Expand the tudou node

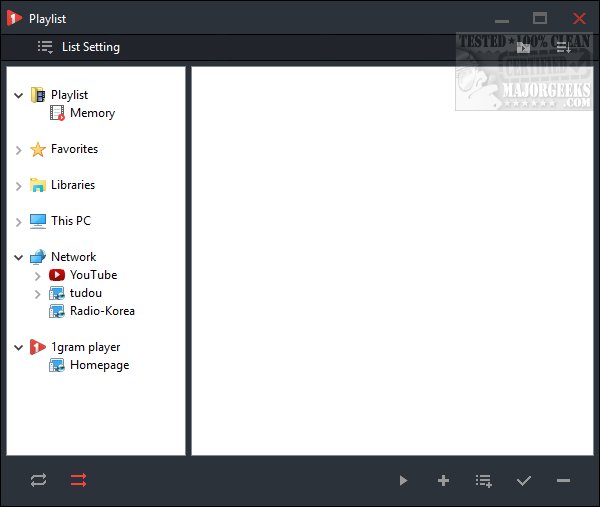(37, 294)
